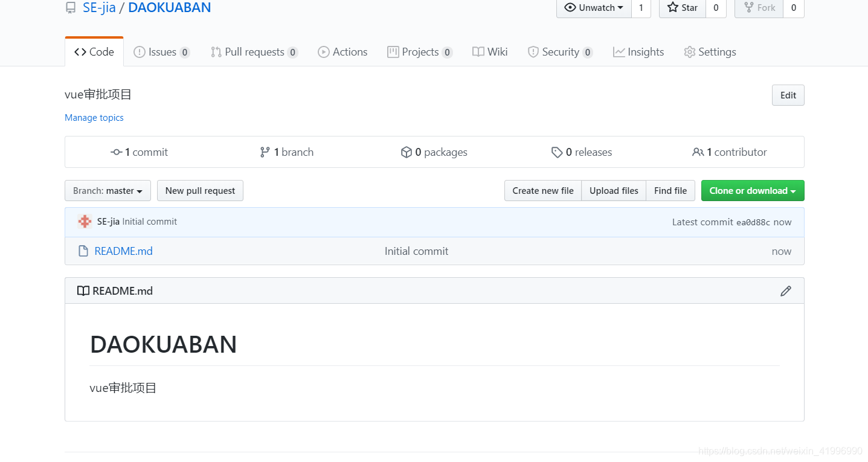868x462 pixels.
Task: Switch to the Code tab
Action: (x=94, y=52)
